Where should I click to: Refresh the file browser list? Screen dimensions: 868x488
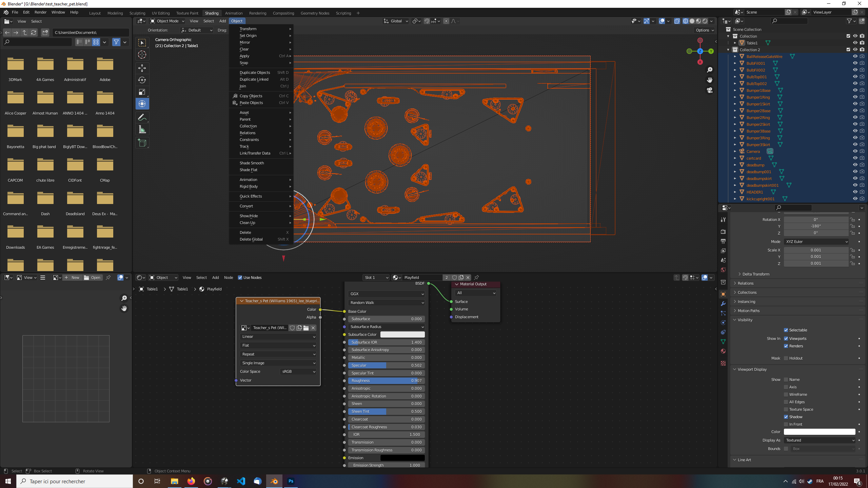point(34,33)
